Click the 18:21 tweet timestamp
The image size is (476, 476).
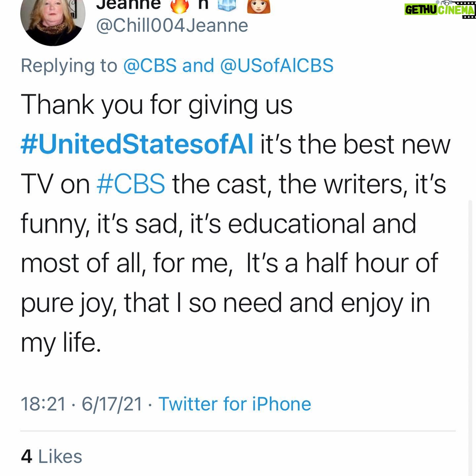click(x=43, y=404)
